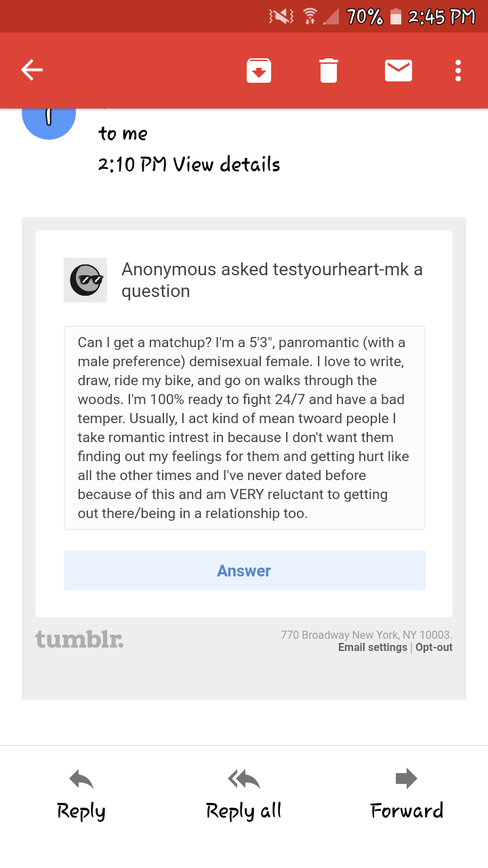The height and width of the screenshot is (868, 488).
Task: Archive this email
Action: [258, 71]
